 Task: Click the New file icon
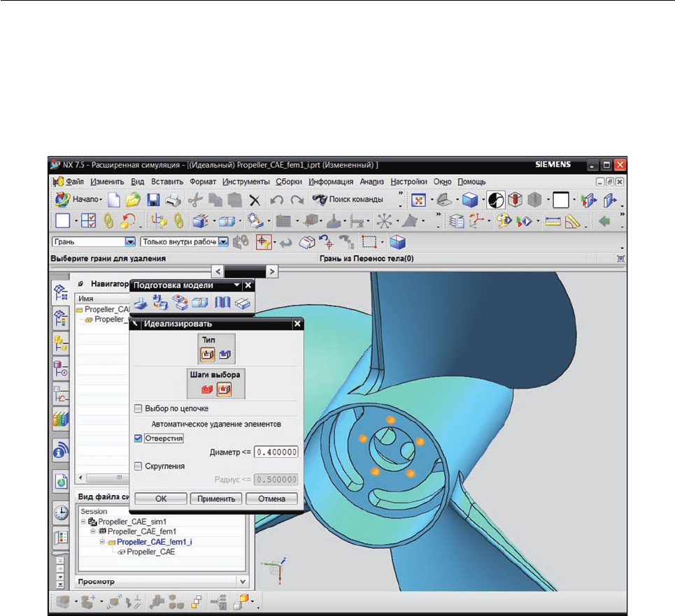click(113, 199)
